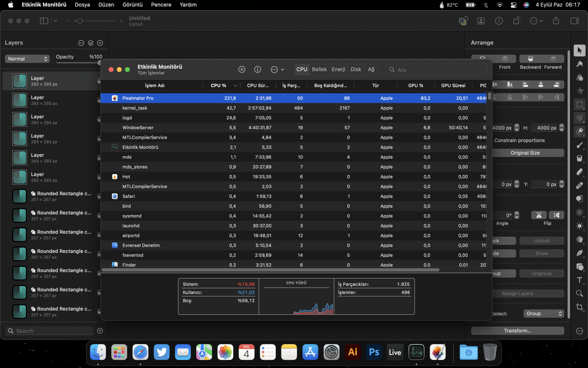Select the Zoom magnifier tool
588x368 pixels.
click(x=579, y=293)
